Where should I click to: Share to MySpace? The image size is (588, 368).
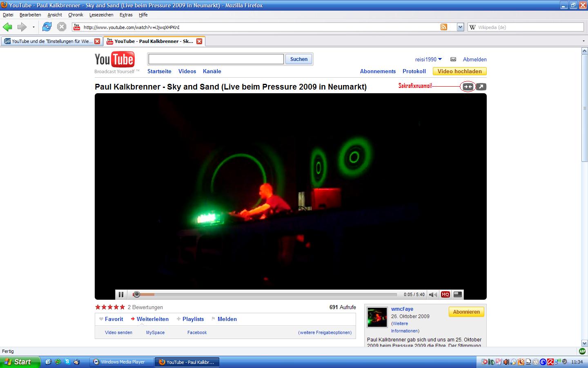click(155, 332)
